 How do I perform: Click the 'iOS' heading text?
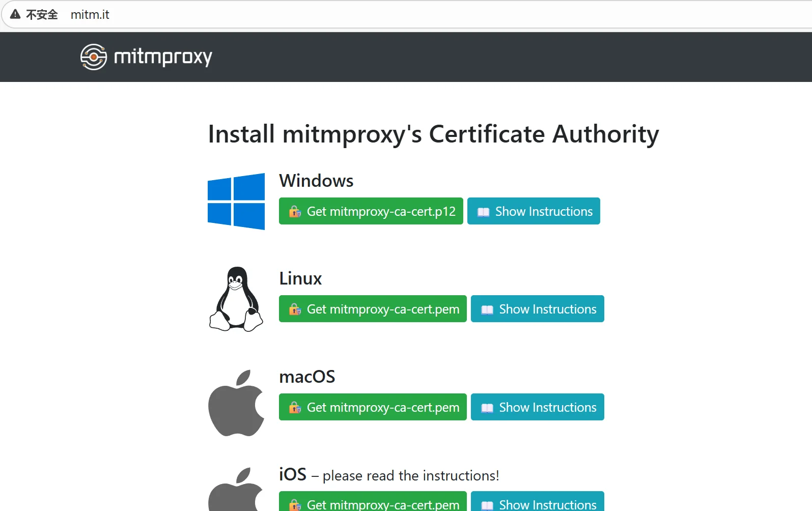coord(293,474)
